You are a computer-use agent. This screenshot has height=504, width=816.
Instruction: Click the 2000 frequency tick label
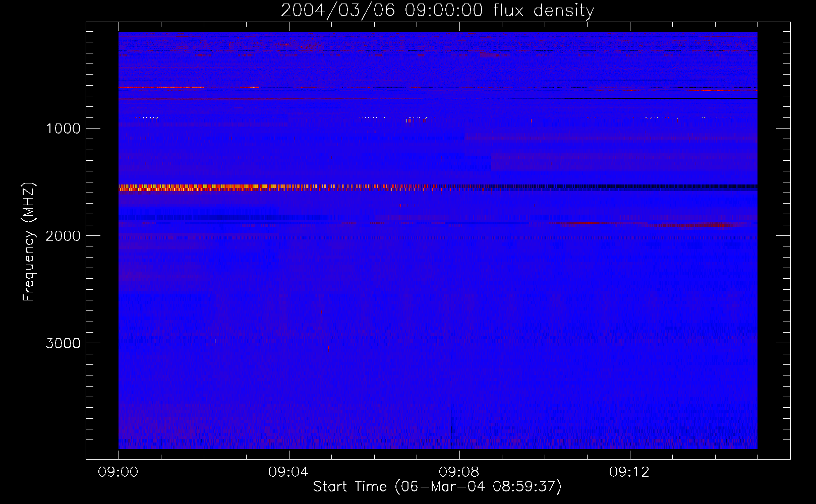(63, 236)
